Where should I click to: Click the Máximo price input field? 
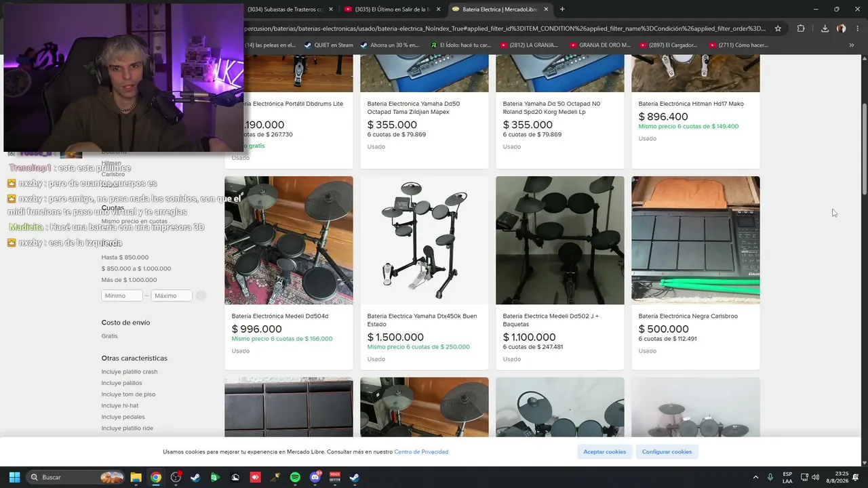pyautogui.click(x=172, y=296)
